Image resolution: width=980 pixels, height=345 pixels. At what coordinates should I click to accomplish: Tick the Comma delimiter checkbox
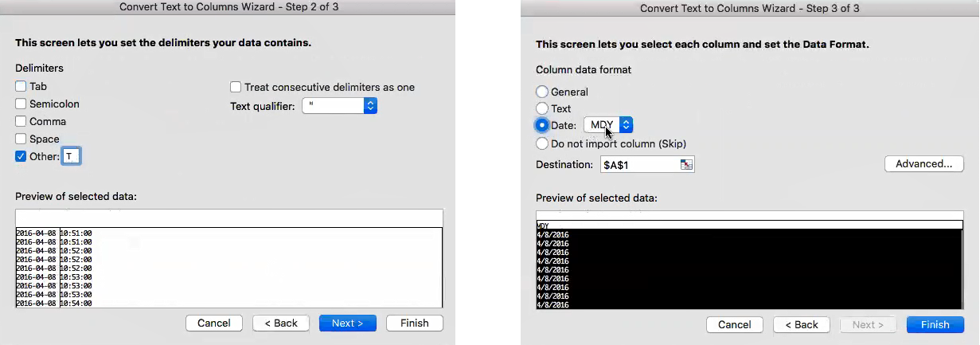[21, 121]
